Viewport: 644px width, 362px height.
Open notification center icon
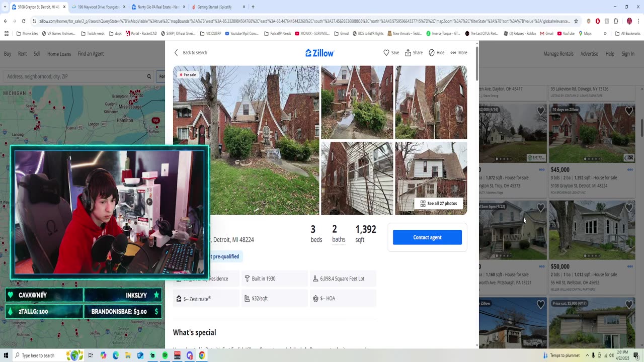[636, 355]
